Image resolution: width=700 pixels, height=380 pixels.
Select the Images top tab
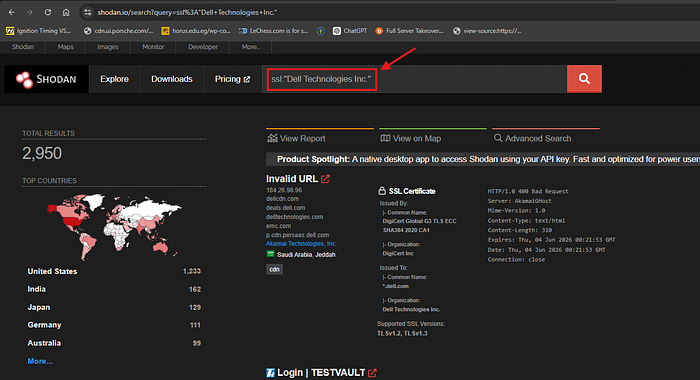pos(108,47)
